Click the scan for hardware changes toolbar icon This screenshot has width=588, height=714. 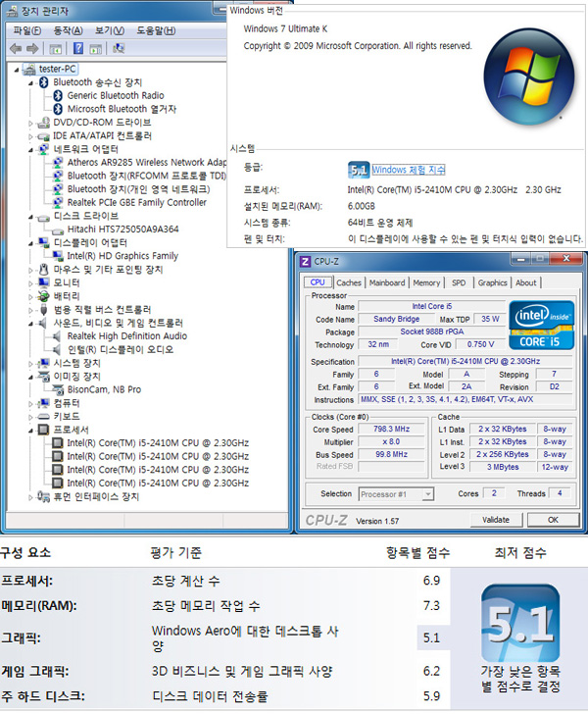(x=119, y=48)
